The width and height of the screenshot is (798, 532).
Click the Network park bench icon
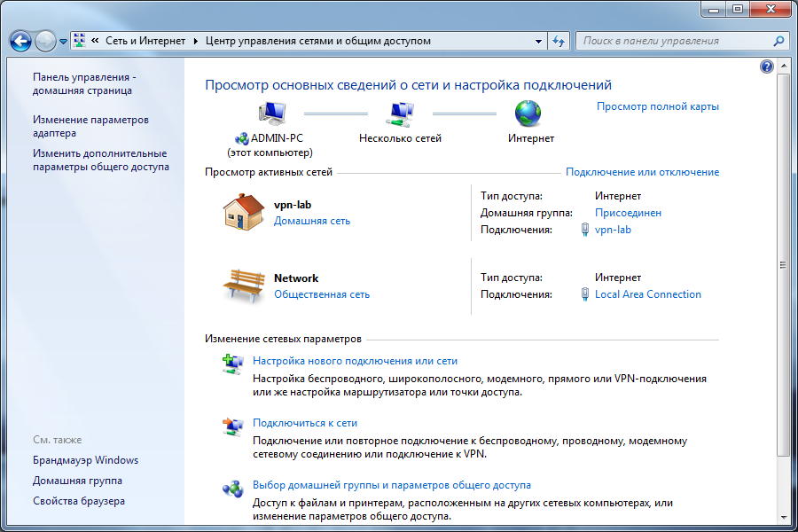[243, 286]
